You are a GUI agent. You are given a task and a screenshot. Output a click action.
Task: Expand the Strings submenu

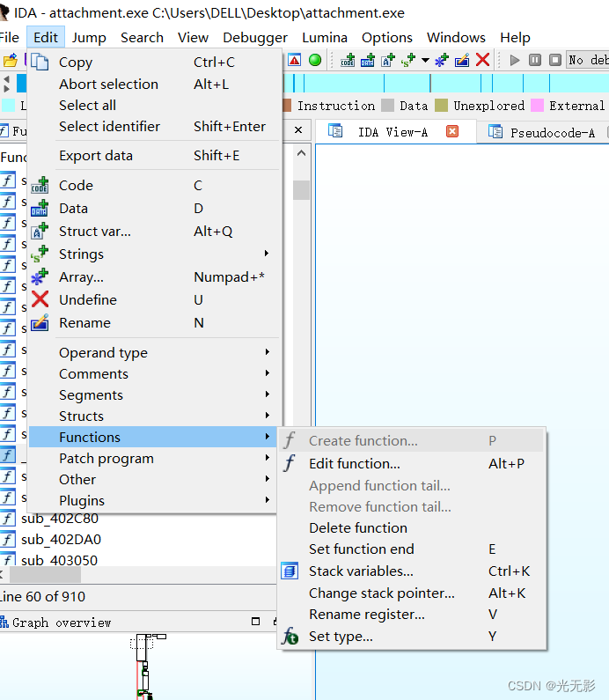tap(153, 254)
